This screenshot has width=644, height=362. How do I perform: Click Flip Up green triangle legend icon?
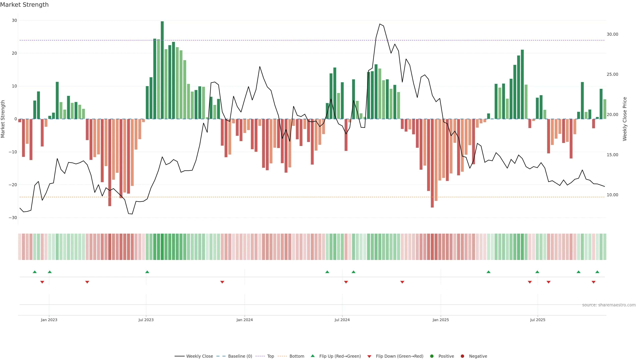(312, 356)
